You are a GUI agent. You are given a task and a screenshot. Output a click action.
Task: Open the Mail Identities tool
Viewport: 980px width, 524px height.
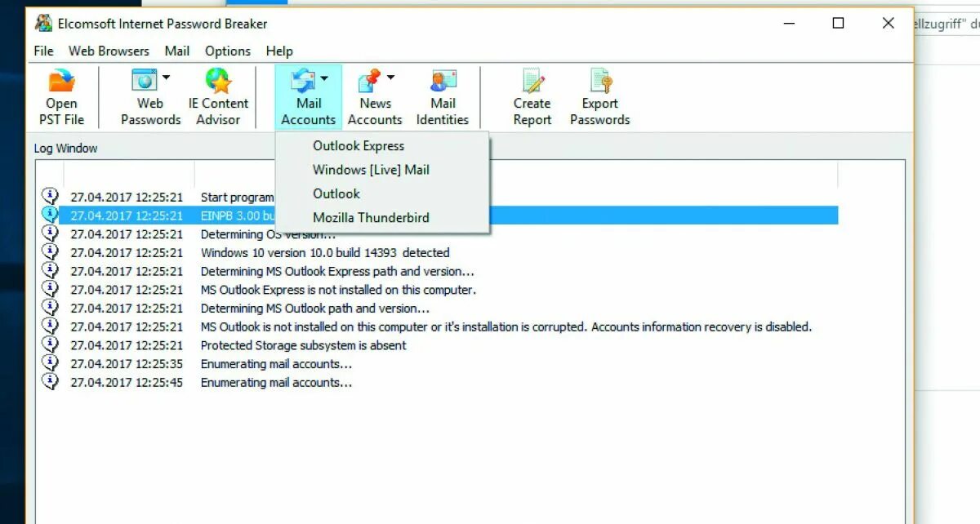443,97
